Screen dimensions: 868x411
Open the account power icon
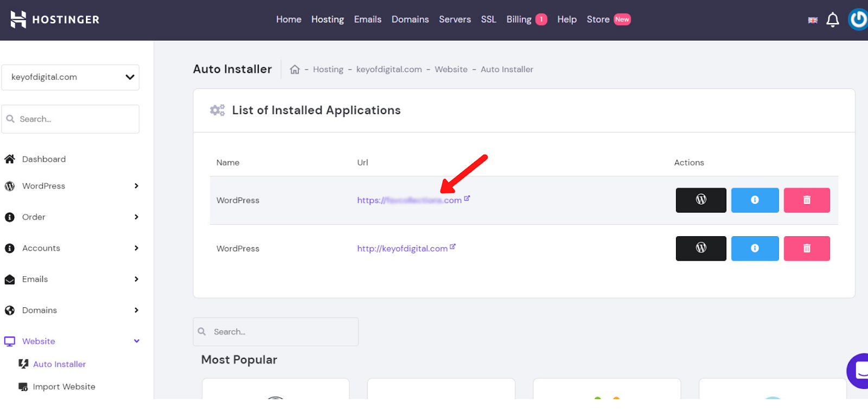click(x=858, y=20)
